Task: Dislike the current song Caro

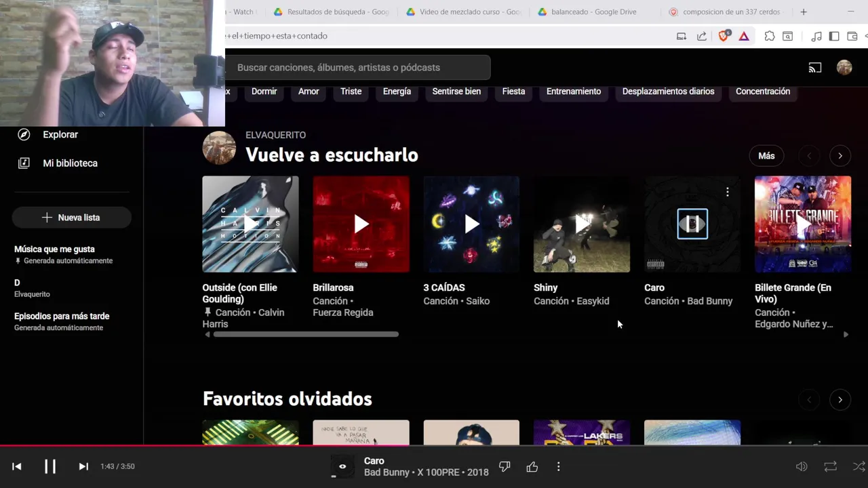Action: click(x=505, y=466)
